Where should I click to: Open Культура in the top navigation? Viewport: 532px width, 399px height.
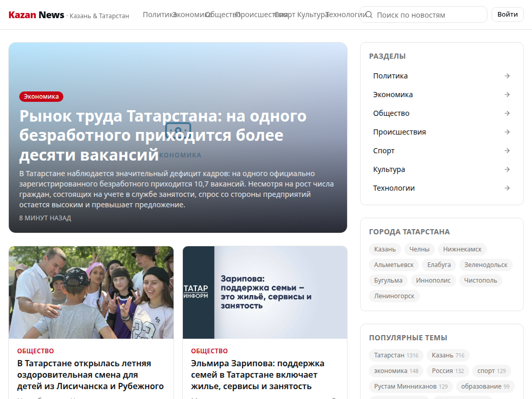[x=313, y=15]
